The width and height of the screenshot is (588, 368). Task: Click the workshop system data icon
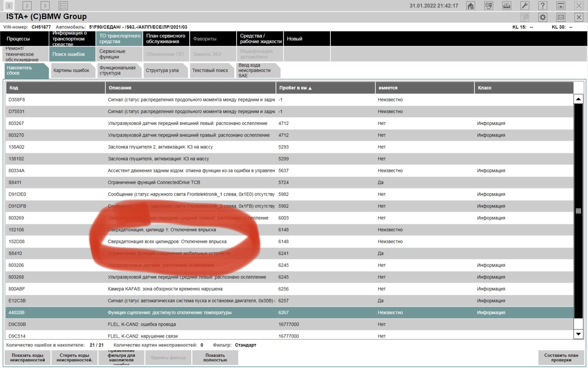click(x=488, y=5)
